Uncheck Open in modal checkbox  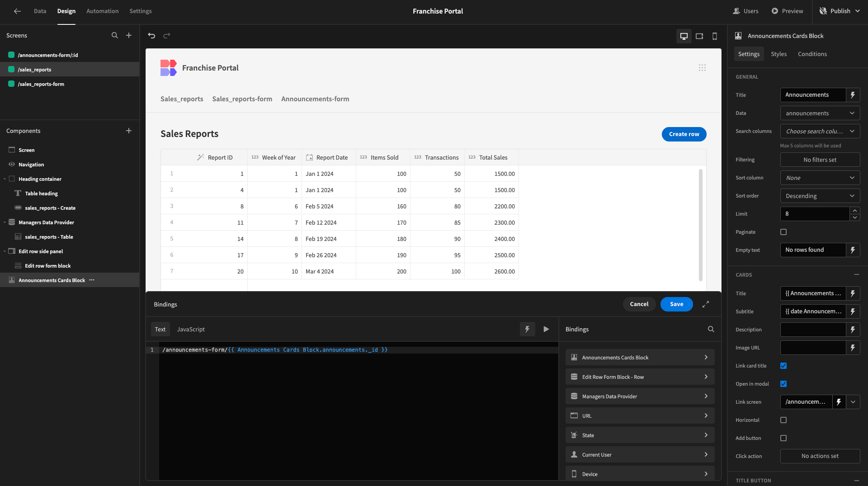[783, 384]
